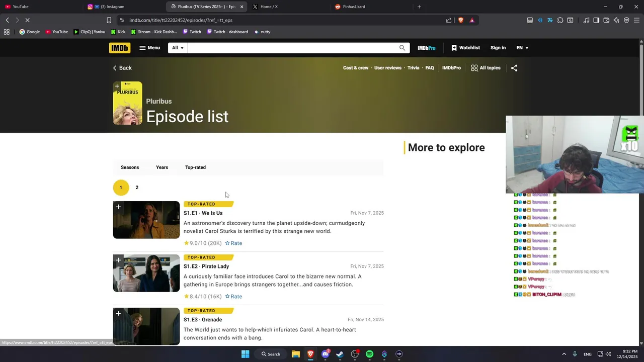
Task: Select the Top-rated tab
Action: 195,167
